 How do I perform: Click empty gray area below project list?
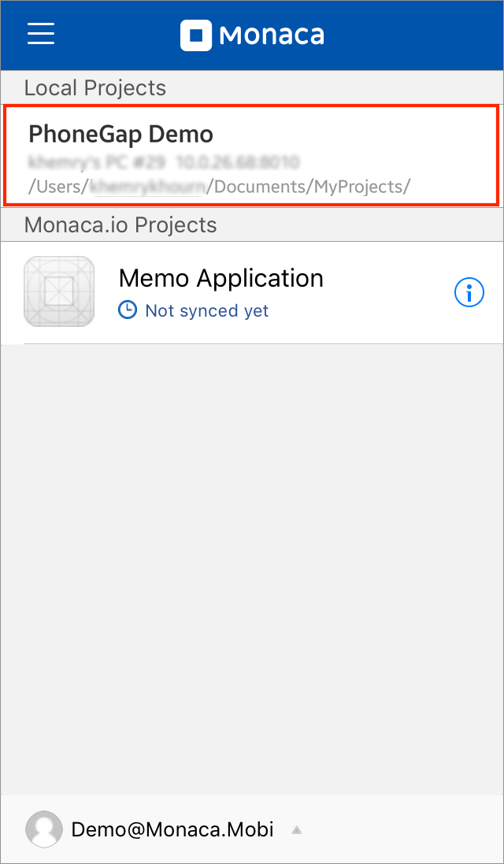pyautogui.click(x=252, y=567)
